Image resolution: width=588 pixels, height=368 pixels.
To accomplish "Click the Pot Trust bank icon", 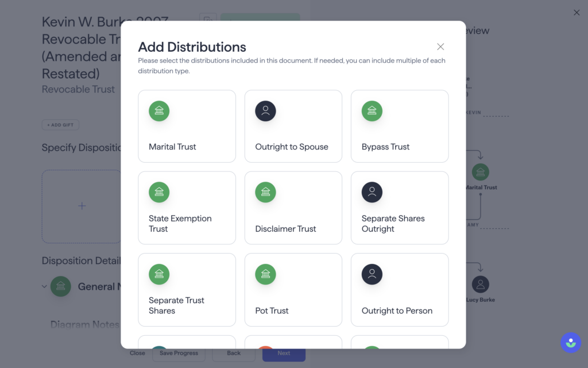I will tap(265, 274).
